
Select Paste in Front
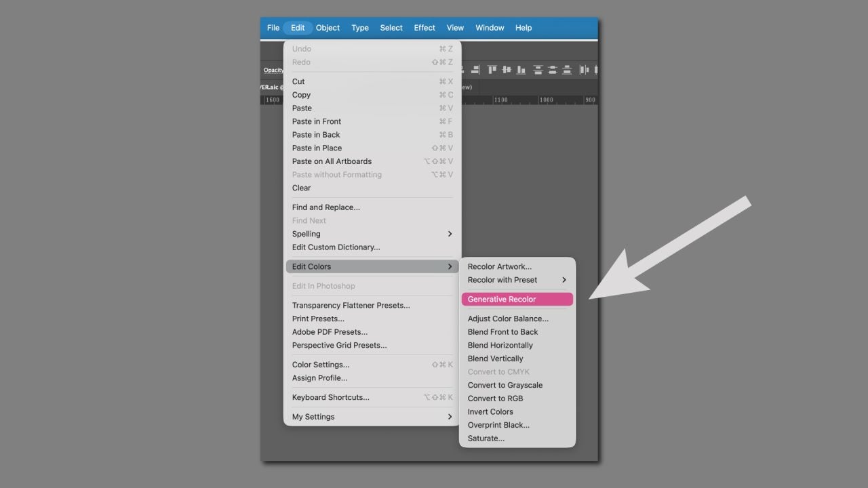(372, 121)
